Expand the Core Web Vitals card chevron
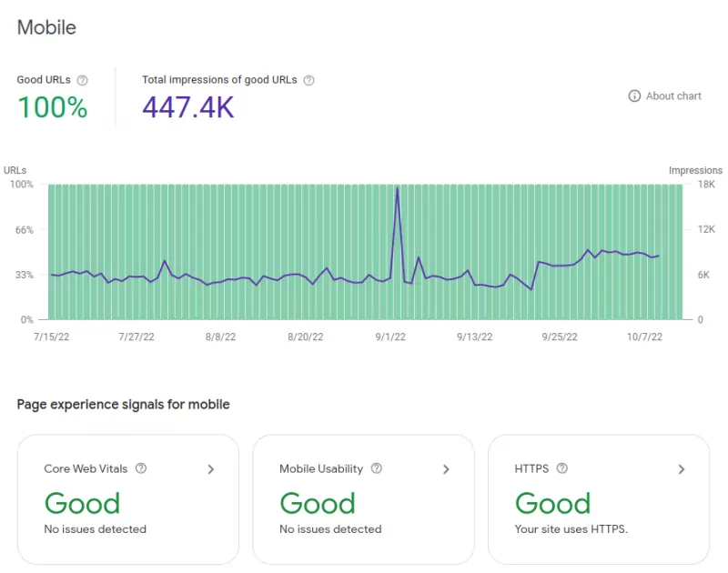The height and width of the screenshot is (573, 728). (x=210, y=470)
